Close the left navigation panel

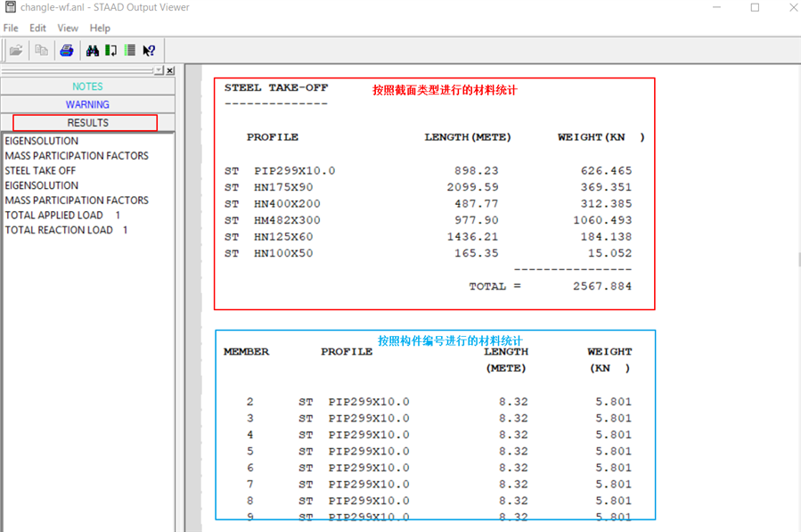click(170, 70)
